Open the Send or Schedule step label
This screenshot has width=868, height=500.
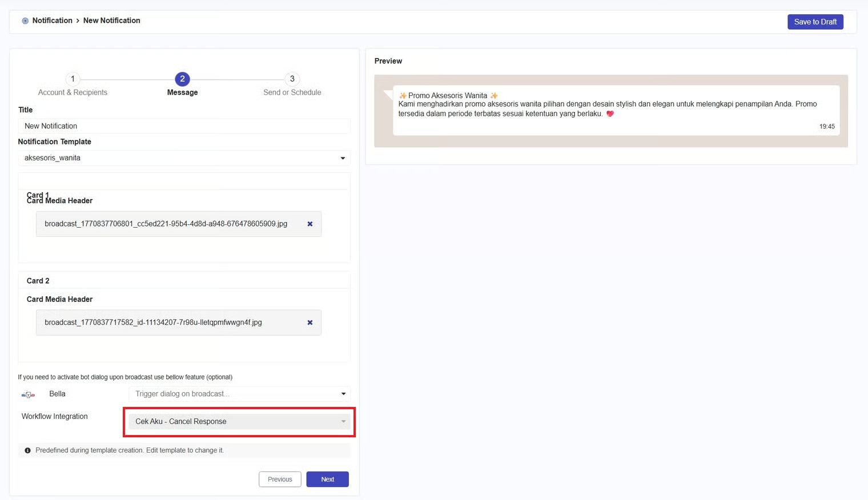tap(292, 92)
